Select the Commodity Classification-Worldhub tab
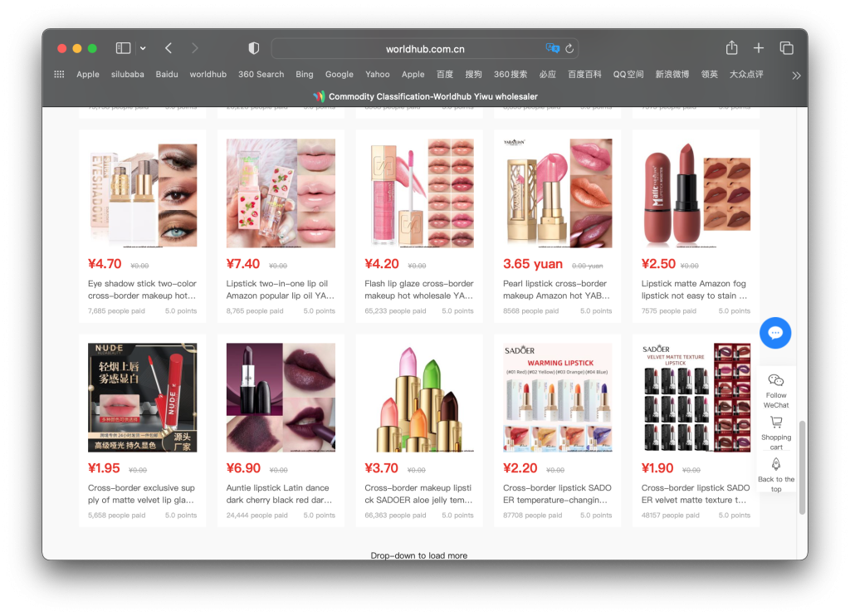Screen dimensions: 850x616 coord(425,96)
